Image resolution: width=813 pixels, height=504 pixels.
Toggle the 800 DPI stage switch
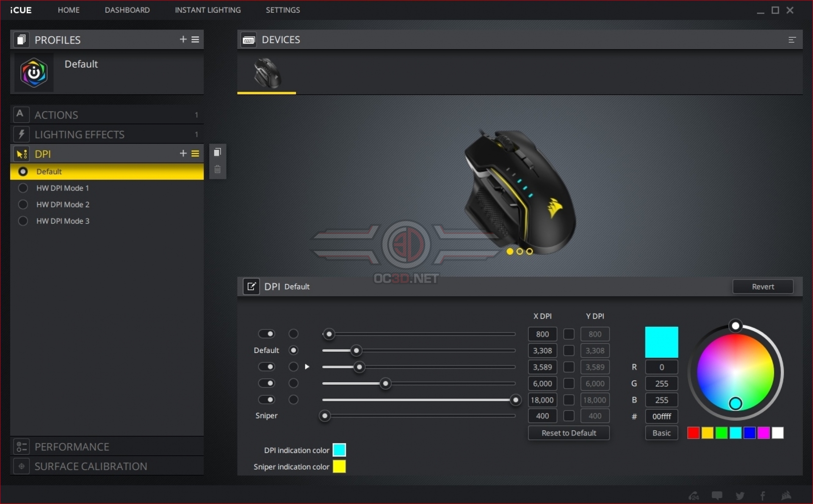point(266,334)
